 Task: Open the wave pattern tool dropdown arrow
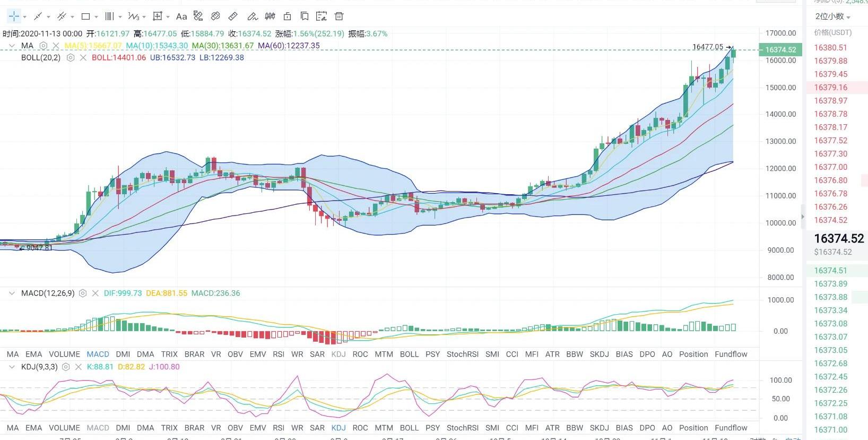[144, 17]
